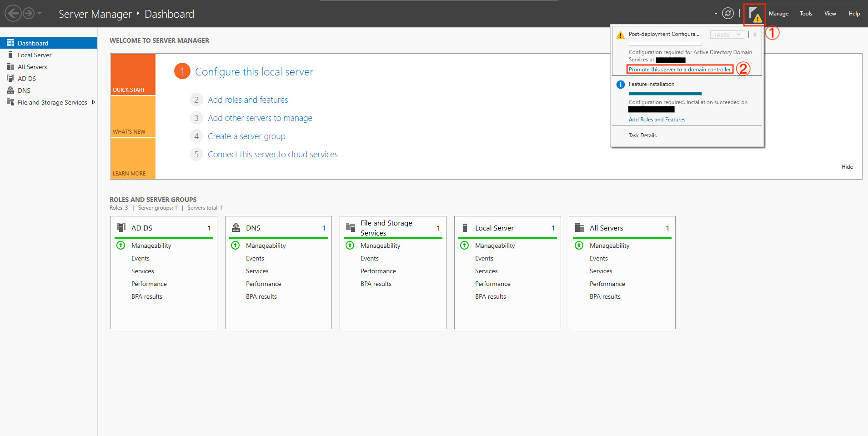Click the Feature installation info icon
This screenshot has width=868, height=436.
pyautogui.click(x=620, y=85)
